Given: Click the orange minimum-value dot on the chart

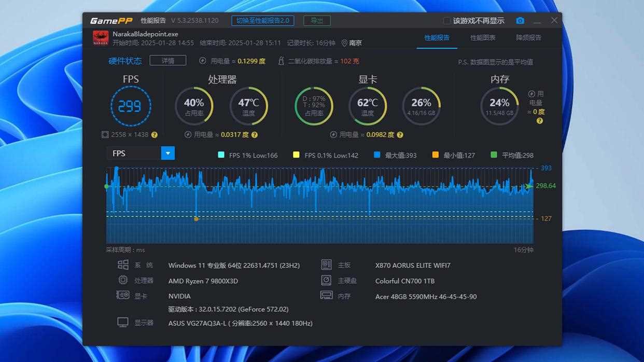Looking at the screenshot, I should pyautogui.click(x=196, y=219).
